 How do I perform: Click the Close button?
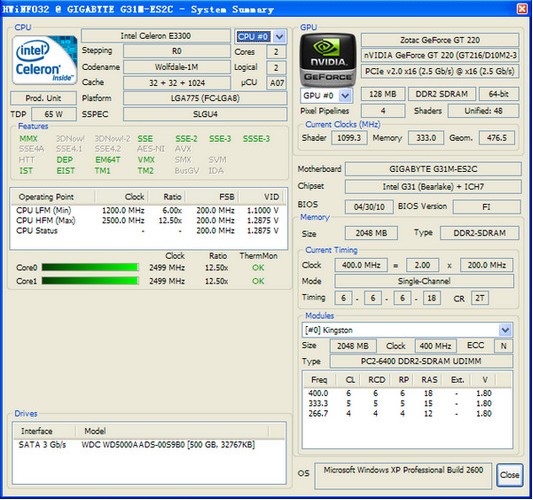509,475
